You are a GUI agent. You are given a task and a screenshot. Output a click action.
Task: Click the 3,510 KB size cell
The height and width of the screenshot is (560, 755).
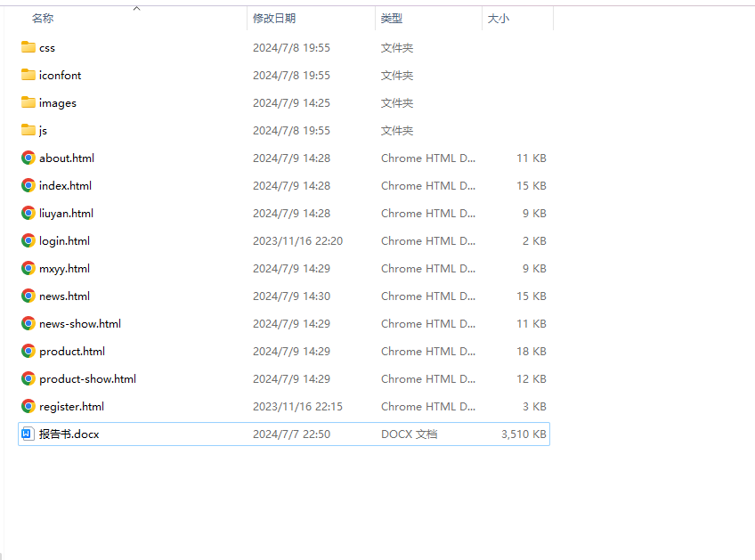[524, 434]
